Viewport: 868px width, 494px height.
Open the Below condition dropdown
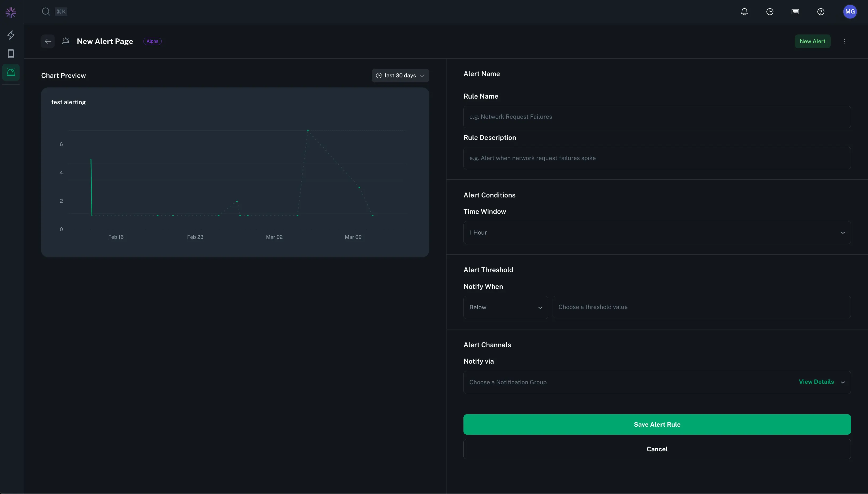[x=505, y=307]
